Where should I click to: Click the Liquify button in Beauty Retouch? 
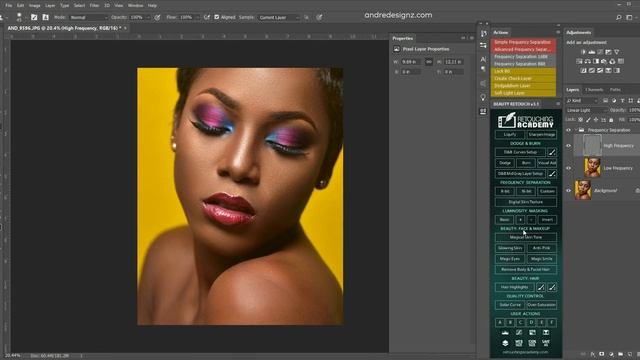tap(510, 134)
